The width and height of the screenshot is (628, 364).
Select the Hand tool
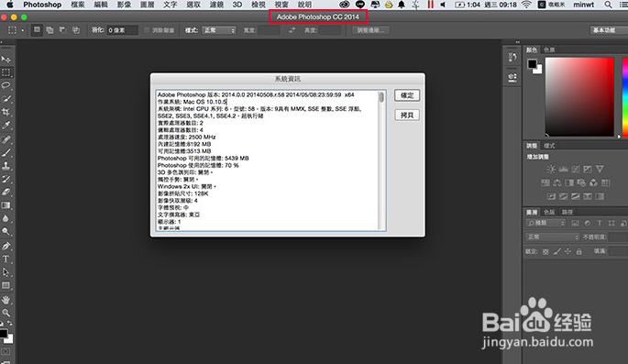(x=6, y=300)
